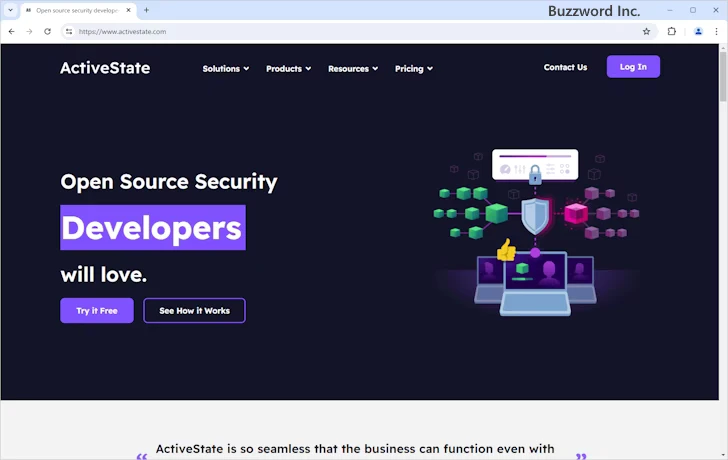View site information icon in address bar
The width and height of the screenshot is (728, 460).
click(69, 32)
